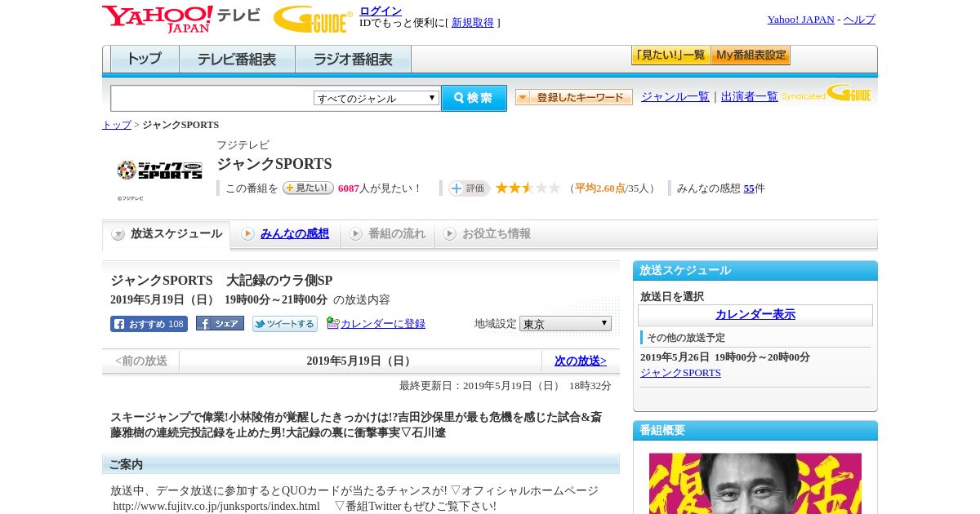This screenshot has width=980, height=514.
Task: Click the 放送スケジュール sidebar header
Action: 755,271
